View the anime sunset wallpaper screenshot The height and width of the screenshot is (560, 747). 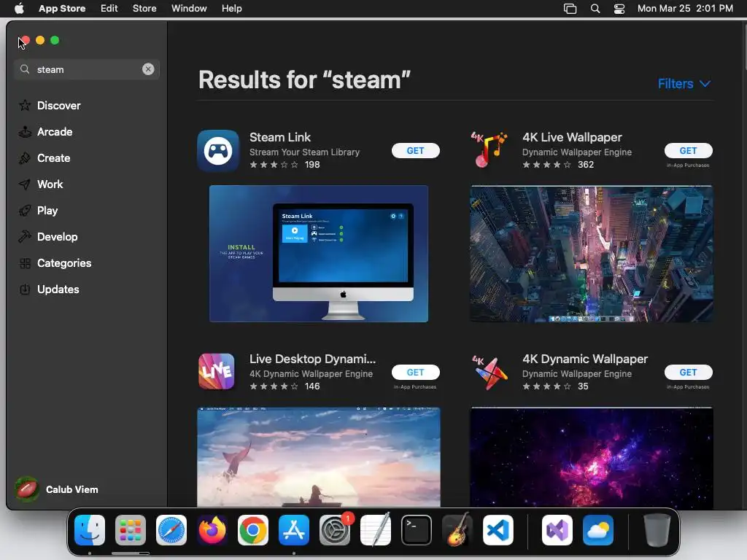click(x=319, y=457)
